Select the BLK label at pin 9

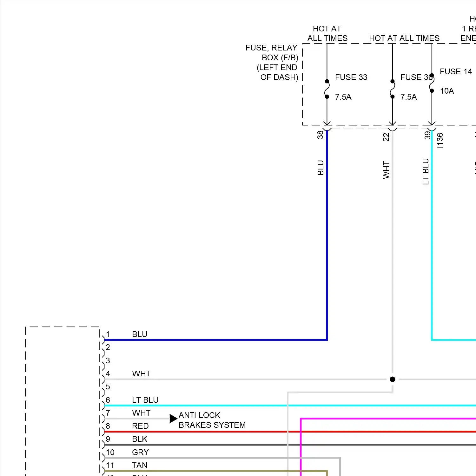(x=140, y=439)
